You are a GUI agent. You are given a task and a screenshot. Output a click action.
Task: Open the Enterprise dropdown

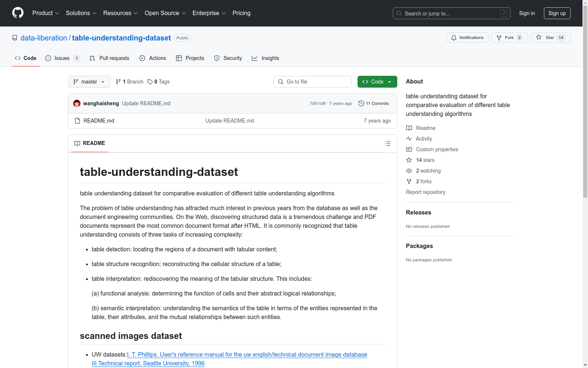(x=209, y=13)
